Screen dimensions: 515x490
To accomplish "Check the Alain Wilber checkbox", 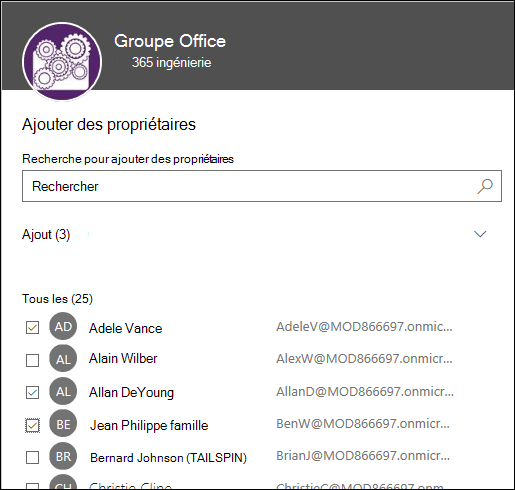I will tap(32, 360).
